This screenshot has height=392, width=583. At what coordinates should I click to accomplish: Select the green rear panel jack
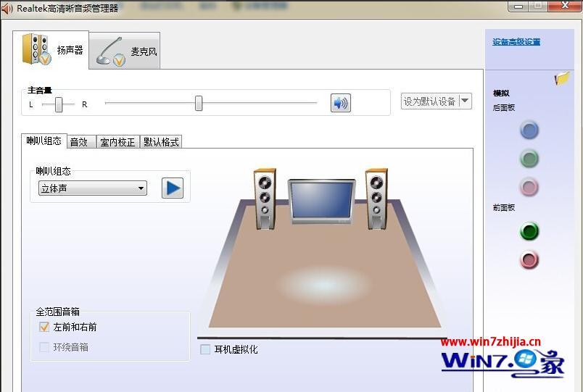[x=529, y=159]
